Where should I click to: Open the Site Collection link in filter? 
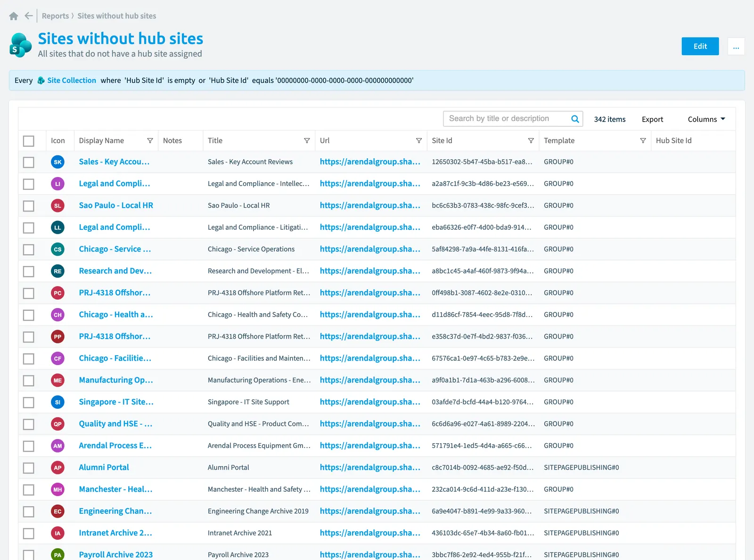pos(72,81)
